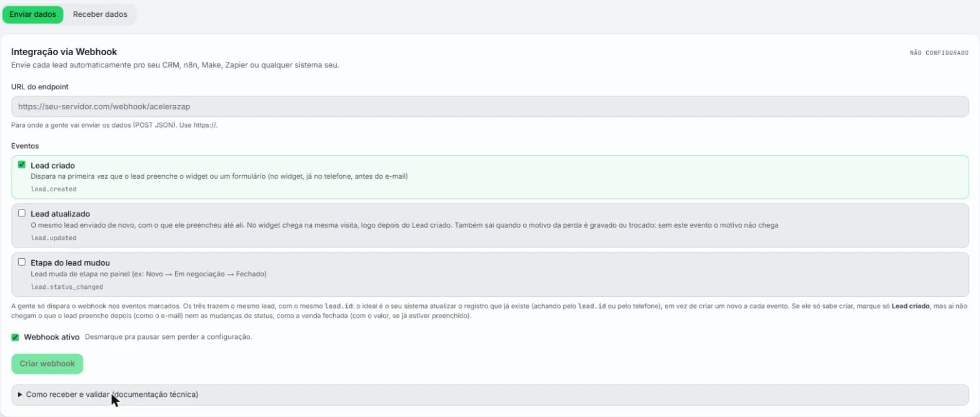Click the Lead atualizado title text
Viewport: 980px width, 417px height.
60,214
